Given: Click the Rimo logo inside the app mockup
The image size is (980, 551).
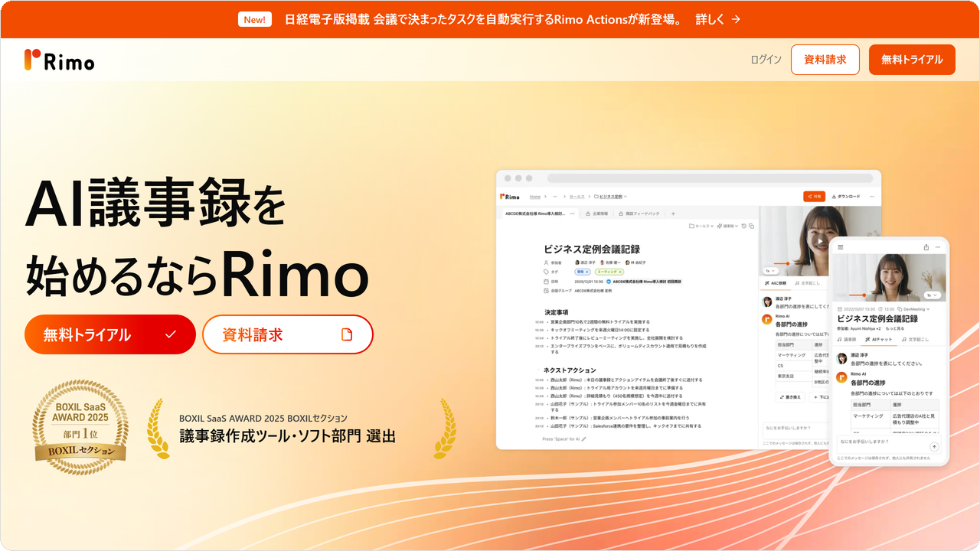Looking at the screenshot, I should pyautogui.click(x=510, y=197).
